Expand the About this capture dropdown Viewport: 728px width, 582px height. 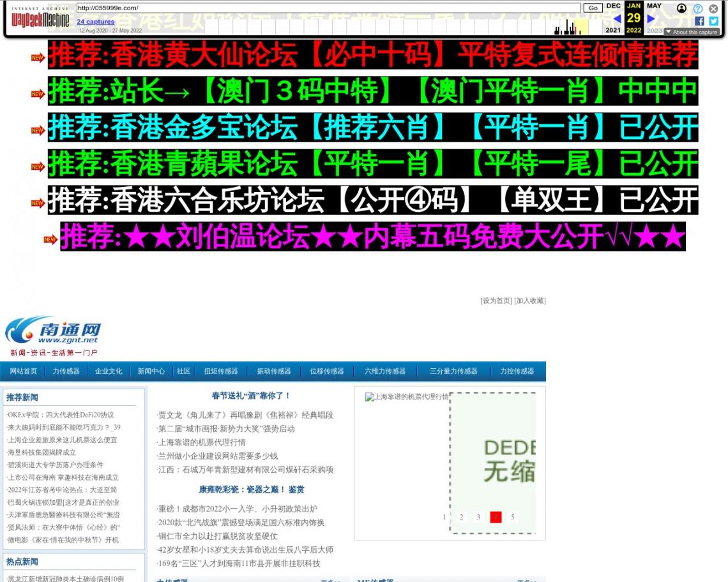[x=692, y=32]
